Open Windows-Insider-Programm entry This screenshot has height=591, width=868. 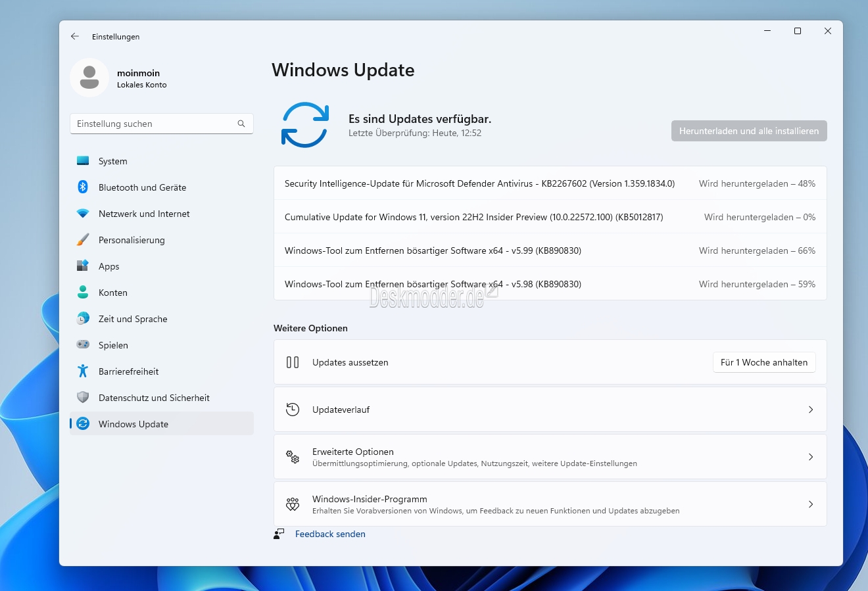click(550, 504)
